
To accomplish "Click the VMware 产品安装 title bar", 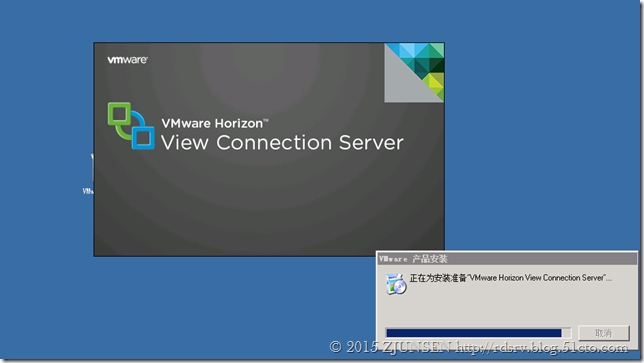I will tap(507, 259).
